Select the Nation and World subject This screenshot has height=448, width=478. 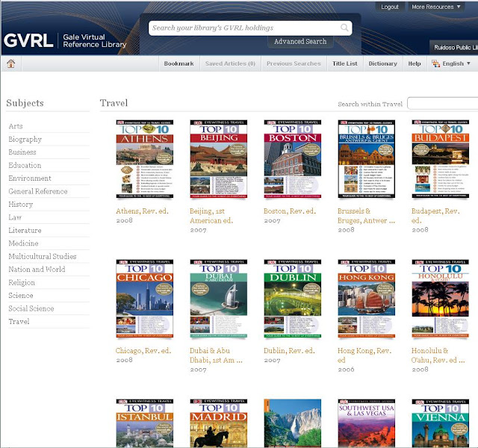[x=37, y=270]
